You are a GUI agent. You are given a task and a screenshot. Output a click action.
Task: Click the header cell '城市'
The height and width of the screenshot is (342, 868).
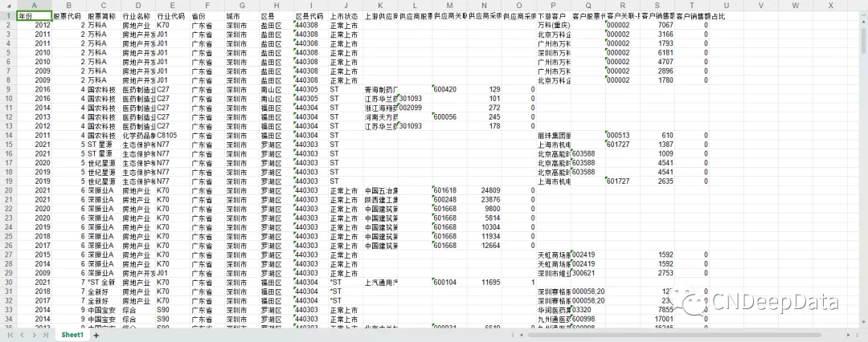pos(242,16)
